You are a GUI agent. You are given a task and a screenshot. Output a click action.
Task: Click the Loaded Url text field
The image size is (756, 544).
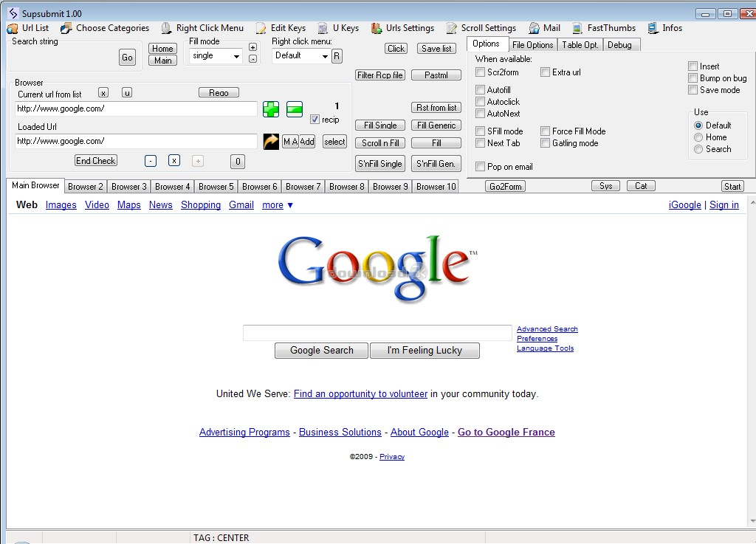[136, 141]
